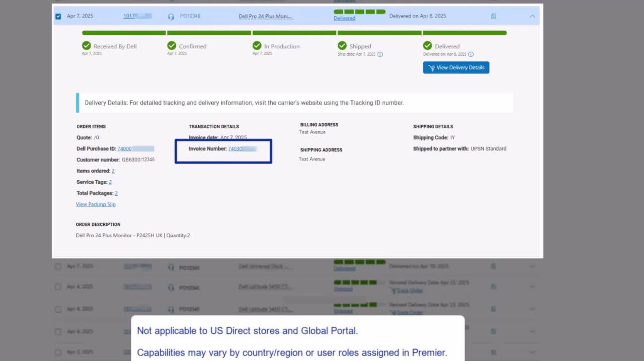Image resolution: width=644 pixels, height=361 pixels.
Task: Select the Customer number GB6300:12345 value
Action: click(138, 160)
